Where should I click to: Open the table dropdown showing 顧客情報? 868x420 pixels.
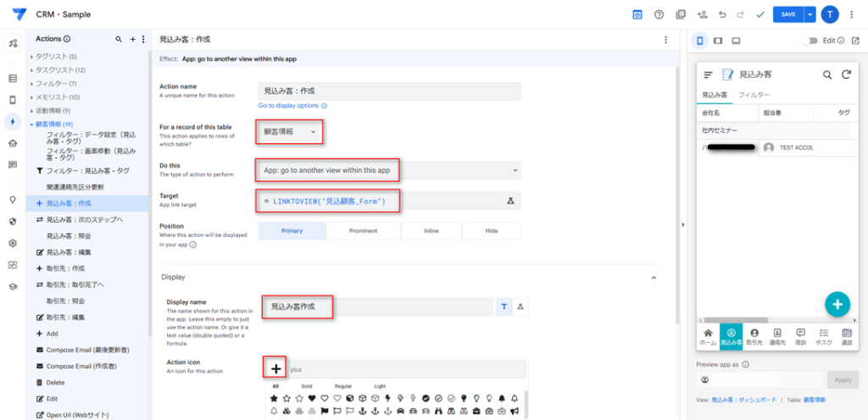[x=289, y=132]
